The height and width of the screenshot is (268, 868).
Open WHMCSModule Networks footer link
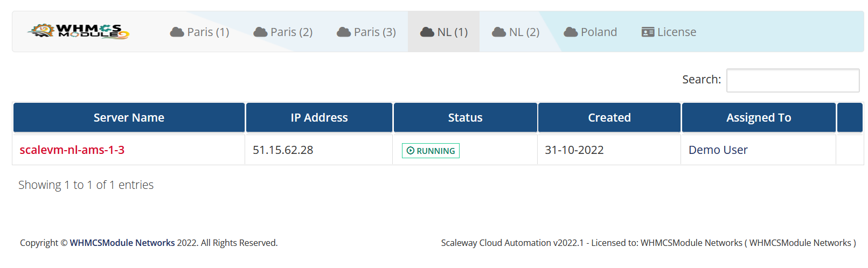coord(122,243)
